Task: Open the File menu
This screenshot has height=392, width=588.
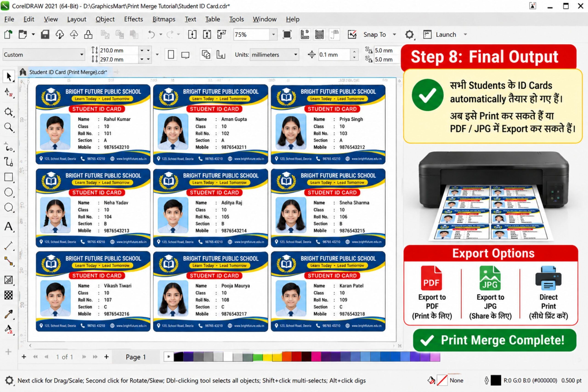Action: [9, 19]
